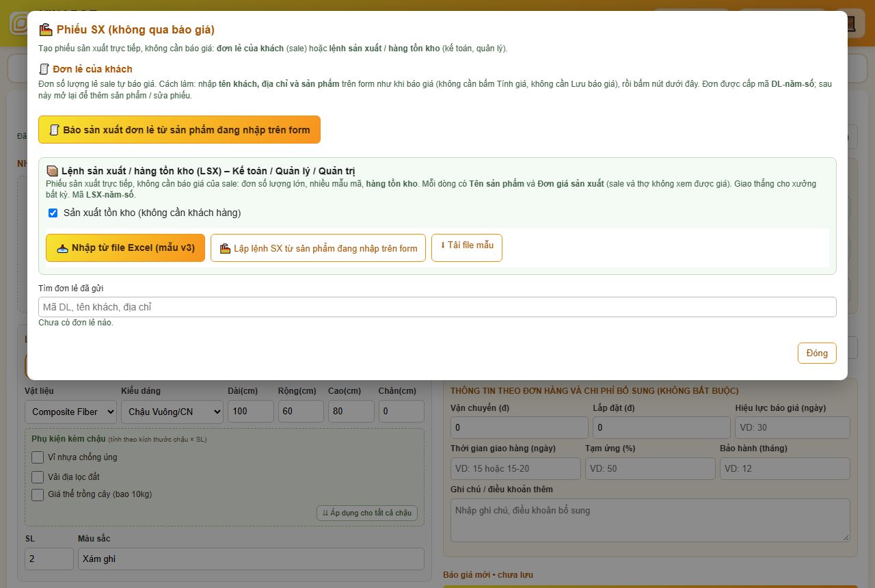Viewport: 875px width, 588px height.
Task: Click the factory icon beside 'Phiếu SX' title
Action: (x=46, y=30)
